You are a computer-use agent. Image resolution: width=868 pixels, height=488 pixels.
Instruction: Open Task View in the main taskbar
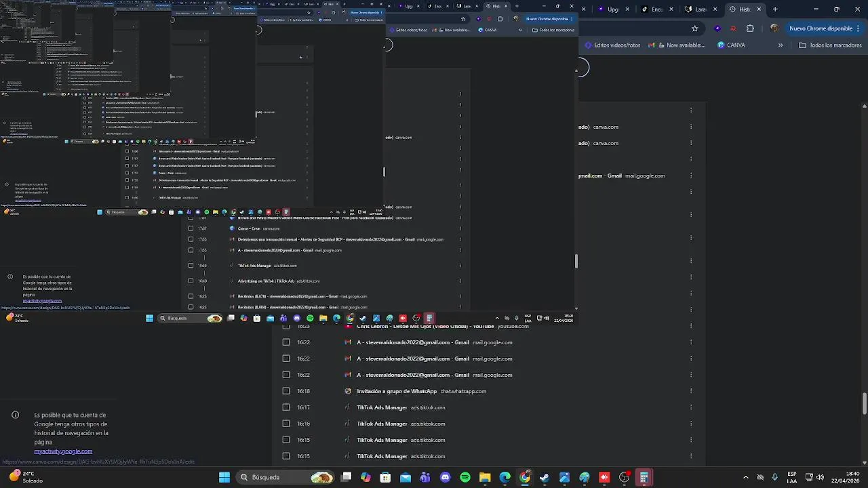346,477
